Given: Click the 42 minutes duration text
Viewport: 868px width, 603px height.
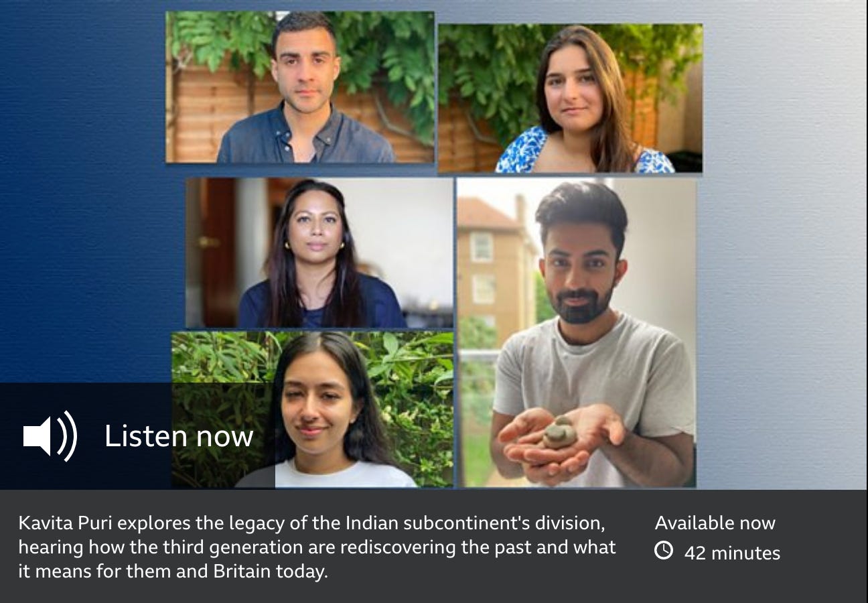Looking at the screenshot, I should (x=732, y=553).
